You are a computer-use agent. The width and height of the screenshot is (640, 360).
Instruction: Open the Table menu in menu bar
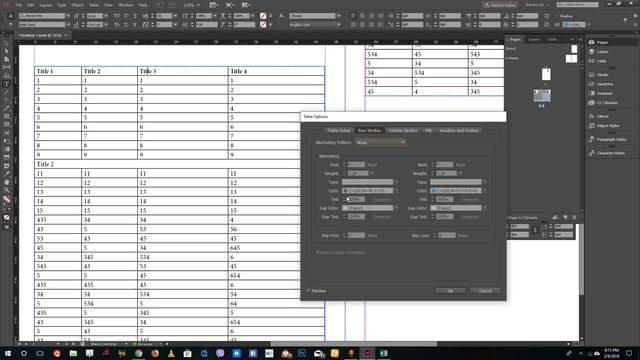click(x=93, y=5)
